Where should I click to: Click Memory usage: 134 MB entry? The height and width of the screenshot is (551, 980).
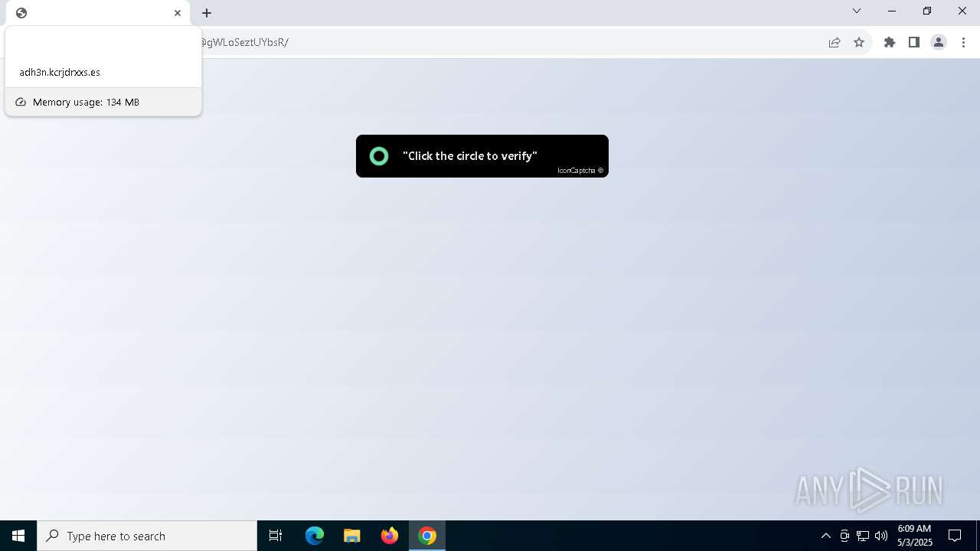[x=103, y=102]
